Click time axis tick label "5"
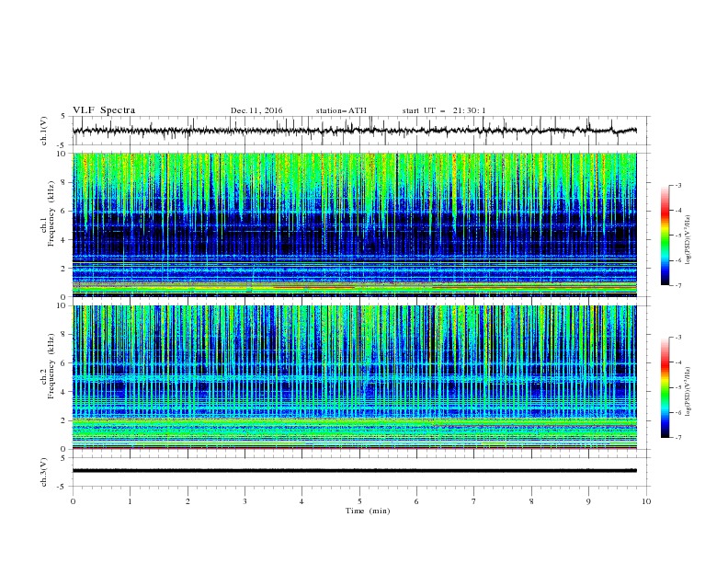Image resolution: width=728 pixels, height=563 pixels. click(359, 501)
